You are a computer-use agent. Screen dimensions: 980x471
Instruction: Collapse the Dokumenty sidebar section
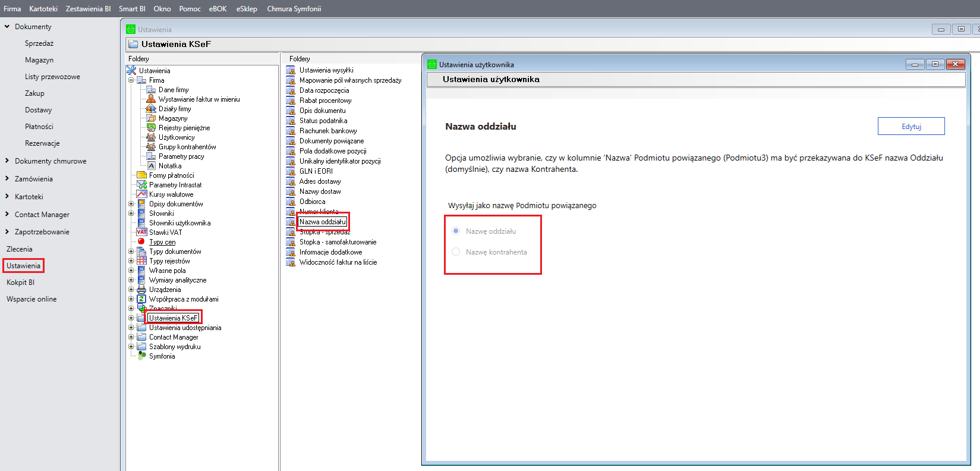(x=7, y=27)
